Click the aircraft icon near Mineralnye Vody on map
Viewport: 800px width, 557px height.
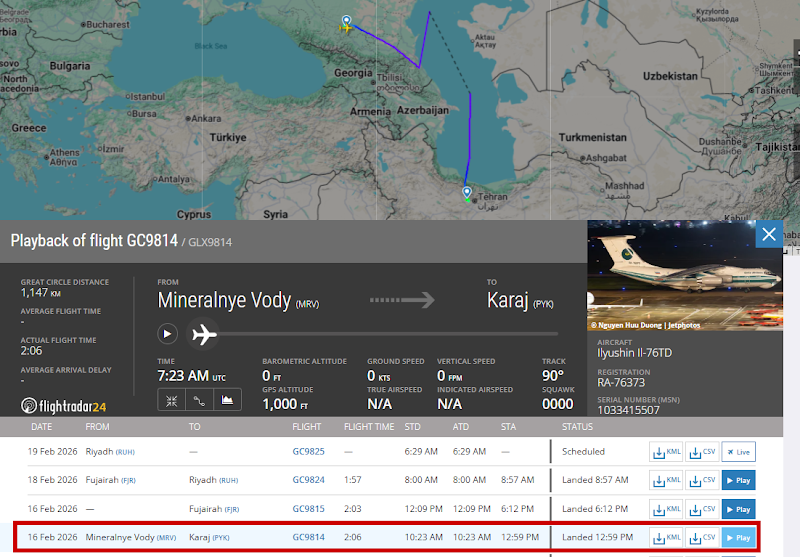click(346, 27)
